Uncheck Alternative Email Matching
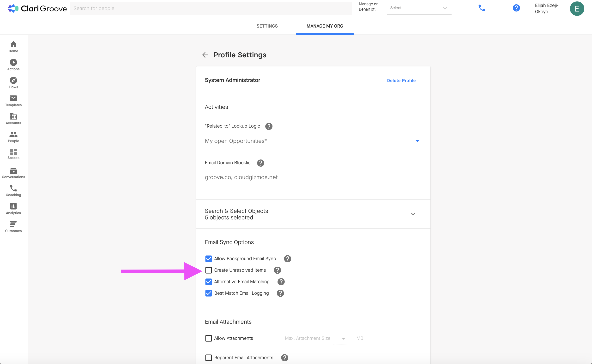 point(208,282)
